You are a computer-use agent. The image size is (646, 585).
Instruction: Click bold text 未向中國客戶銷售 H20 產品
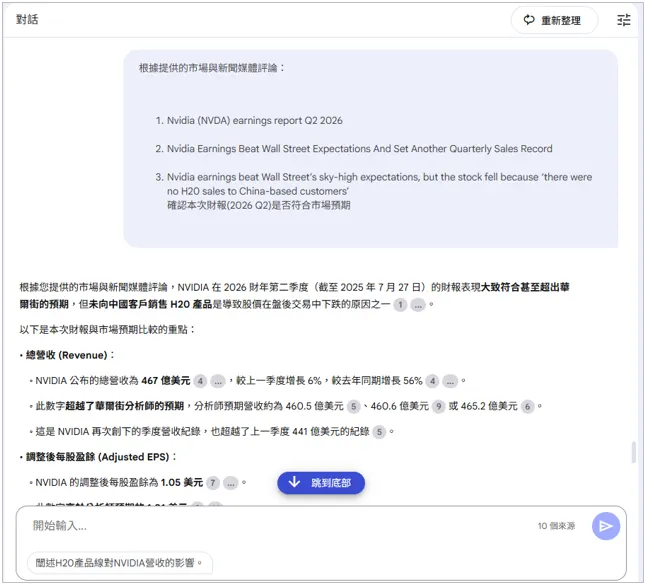(150, 305)
